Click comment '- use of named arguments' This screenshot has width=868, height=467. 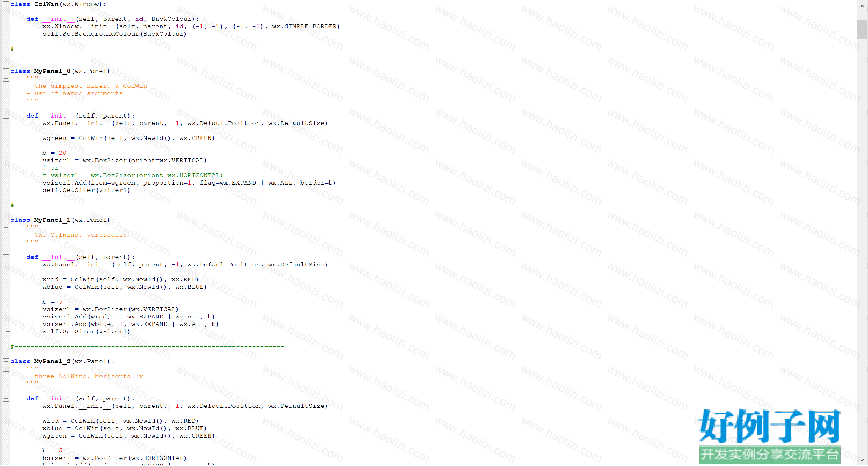tap(74, 93)
